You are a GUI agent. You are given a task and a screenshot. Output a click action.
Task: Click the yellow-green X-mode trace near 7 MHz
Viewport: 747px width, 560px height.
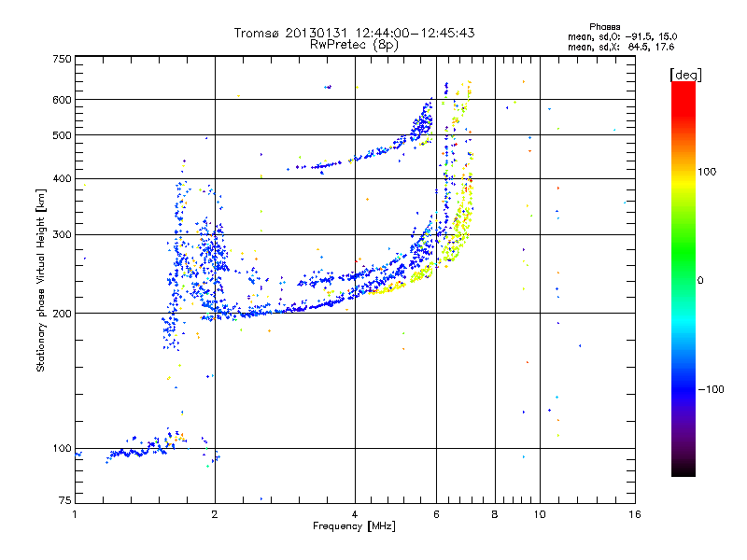(x=459, y=224)
